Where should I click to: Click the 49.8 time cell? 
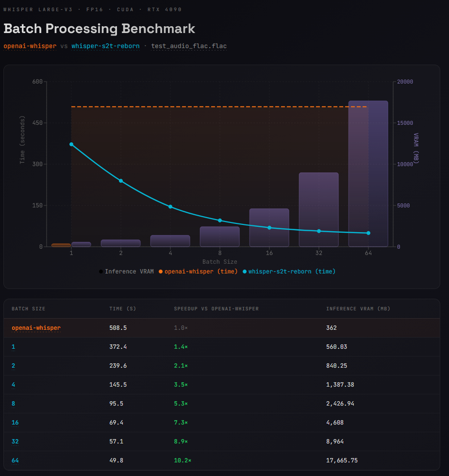coord(116,460)
